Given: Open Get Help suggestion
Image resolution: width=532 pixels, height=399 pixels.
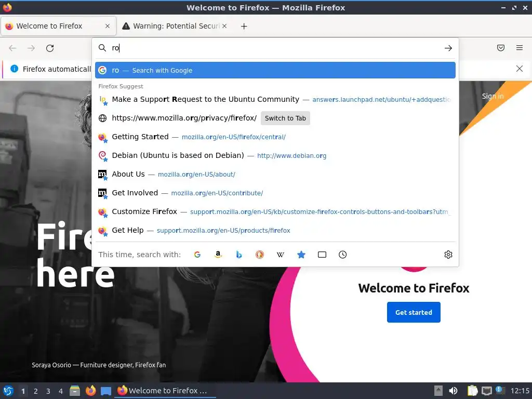Looking at the screenshot, I should 275,230.
